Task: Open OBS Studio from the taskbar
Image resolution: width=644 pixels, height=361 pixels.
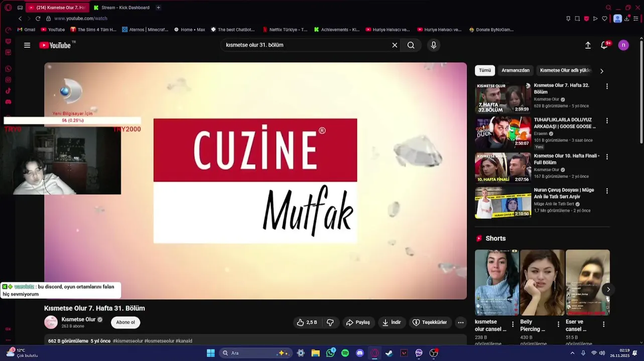Action: click(x=434, y=353)
